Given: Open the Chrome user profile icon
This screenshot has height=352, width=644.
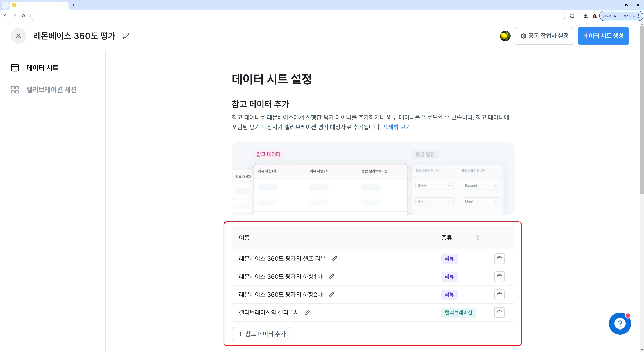Looking at the screenshot, I should (x=595, y=16).
